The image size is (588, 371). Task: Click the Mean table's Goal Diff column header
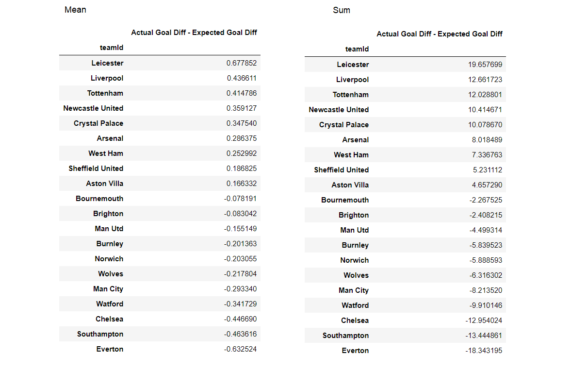(194, 33)
